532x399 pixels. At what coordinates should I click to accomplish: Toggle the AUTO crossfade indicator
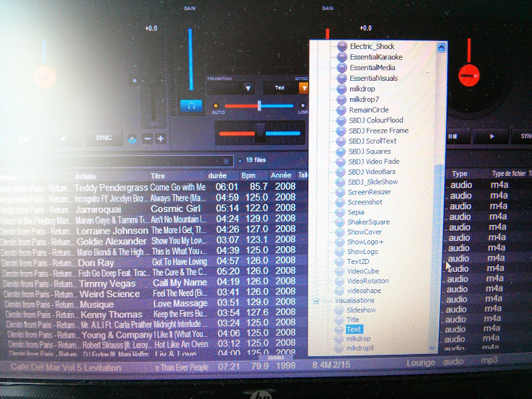(215, 106)
